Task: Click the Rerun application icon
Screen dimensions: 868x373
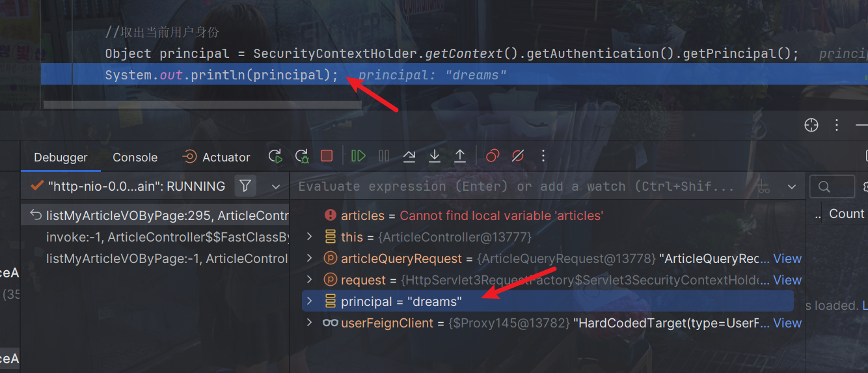Action: point(275,156)
